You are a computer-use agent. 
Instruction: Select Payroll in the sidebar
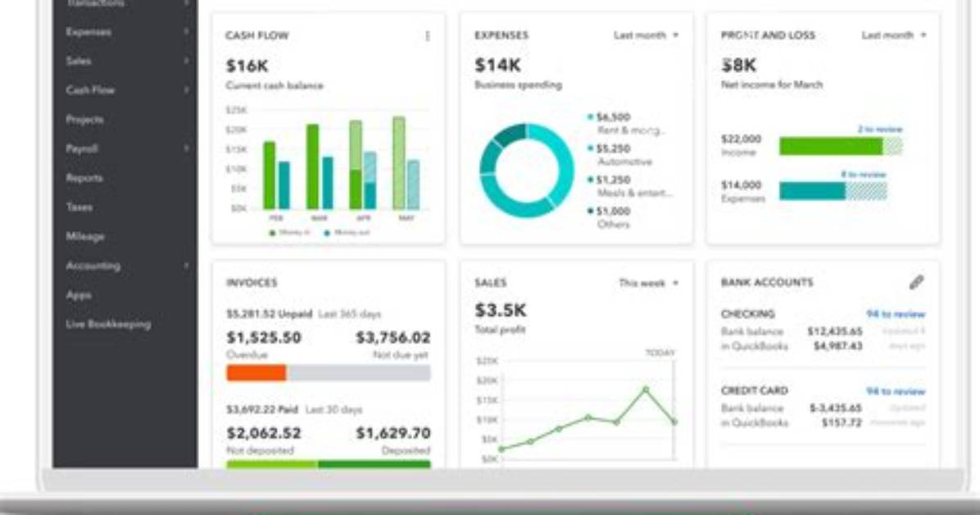(x=81, y=148)
